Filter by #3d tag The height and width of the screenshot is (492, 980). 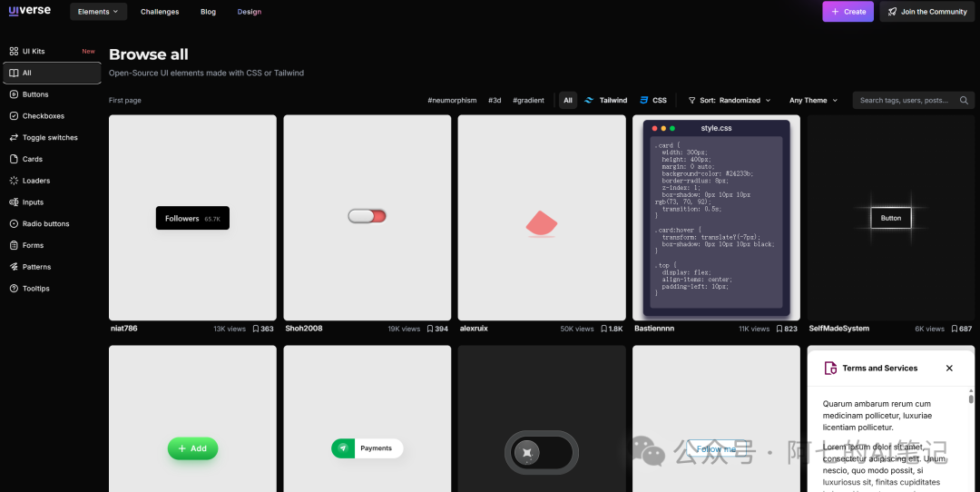495,100
